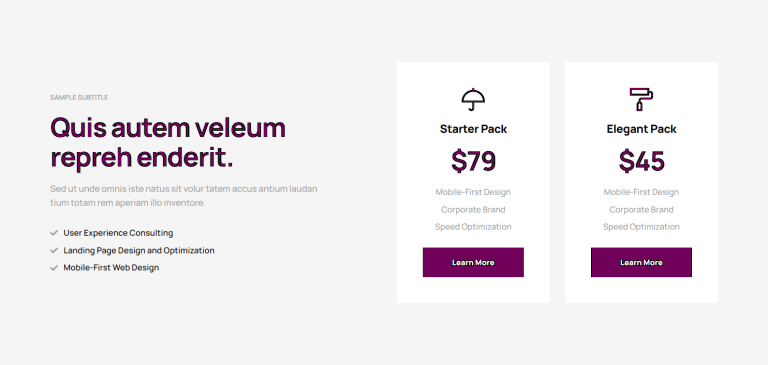Click the User Experience Consulting list item
Image resolution: width=768 pixels, height=365 pixels.
click(118, 233)
